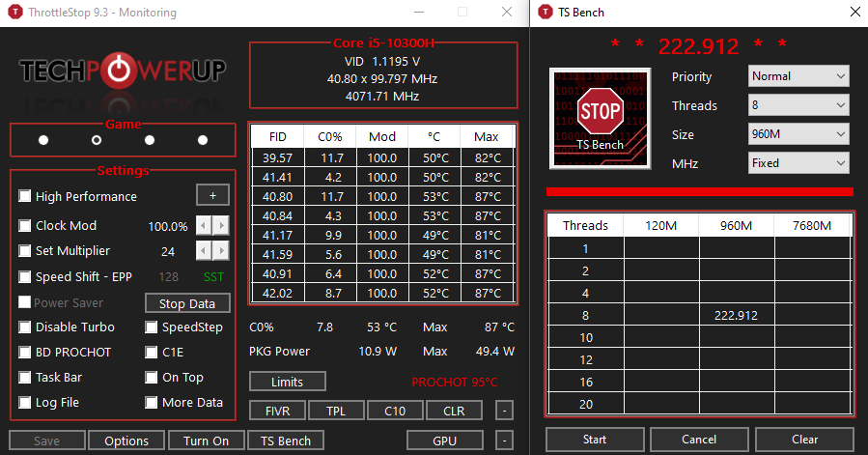
Task: Turn on Log File checkbox
Action: point(24,402)
